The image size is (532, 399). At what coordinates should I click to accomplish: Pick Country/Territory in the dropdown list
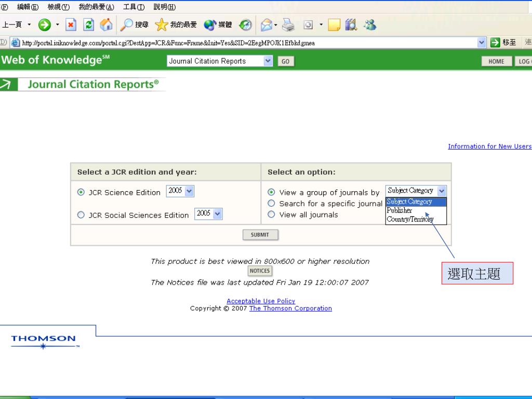(416, 219)
